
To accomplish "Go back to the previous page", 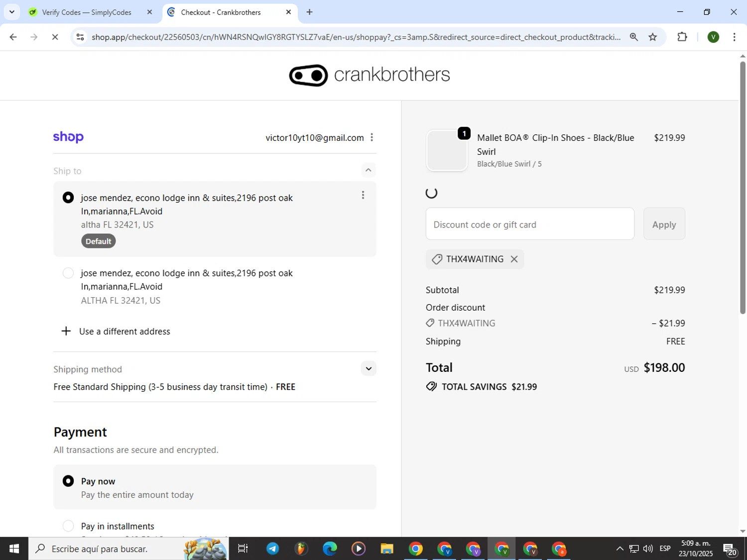I will [13, 37].
